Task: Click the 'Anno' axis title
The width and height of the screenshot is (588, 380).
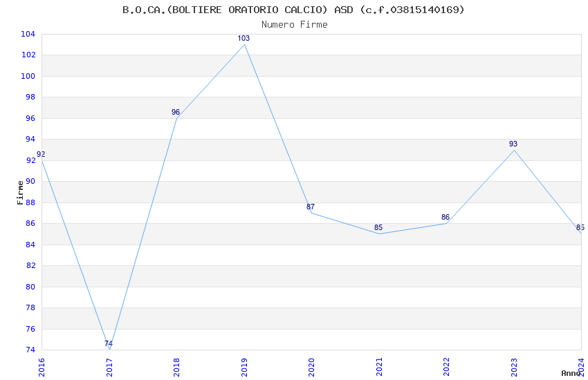Action: point(571,373)
